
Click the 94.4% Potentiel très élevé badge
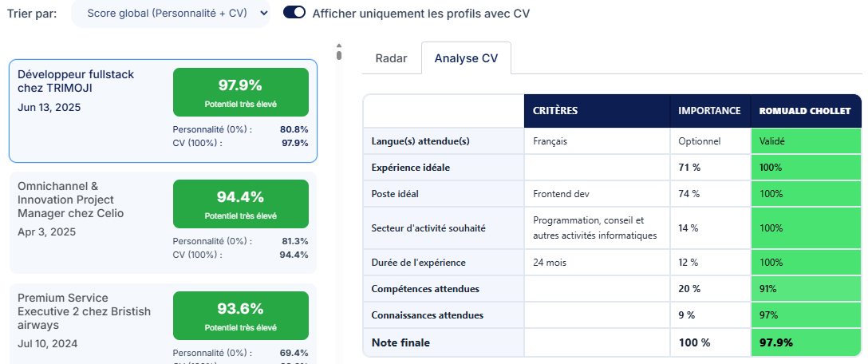(x=241, y=204)
